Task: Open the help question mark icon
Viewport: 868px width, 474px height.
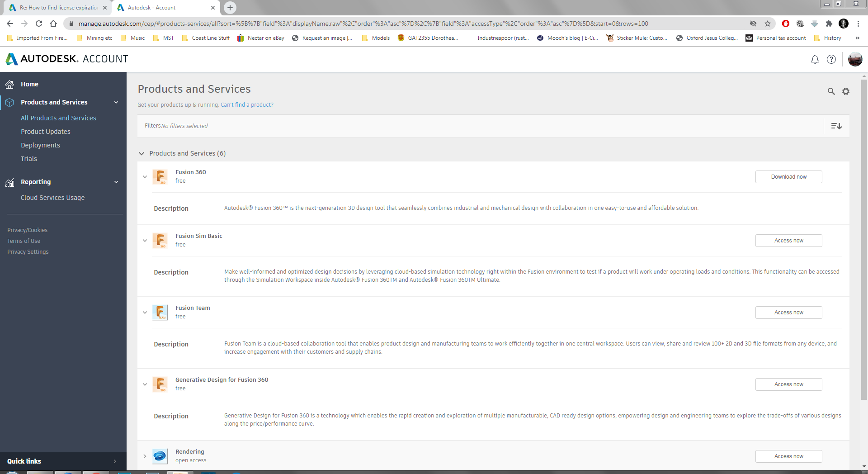Action: 831,59
